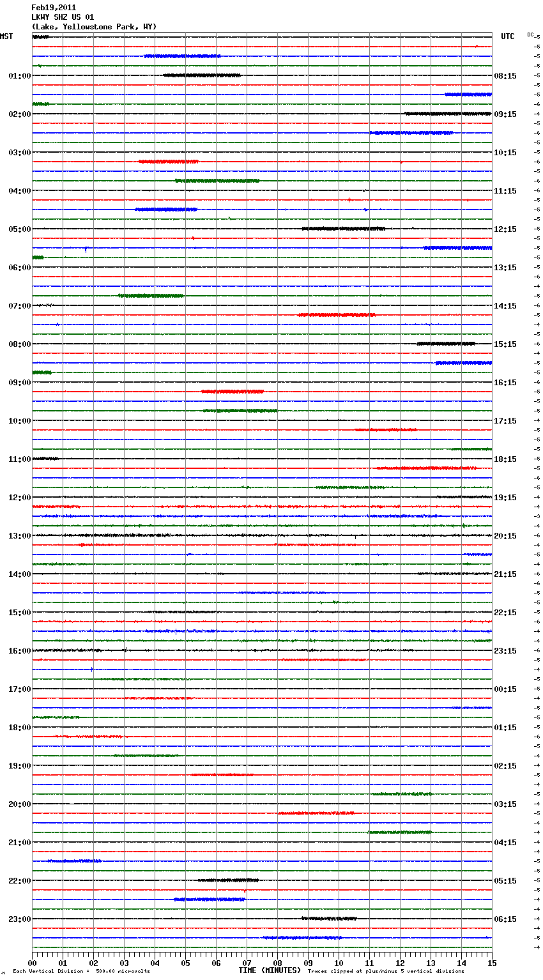Select the MST time label '23:00'
Screen dimensions: 543x980
click(20, 919)
